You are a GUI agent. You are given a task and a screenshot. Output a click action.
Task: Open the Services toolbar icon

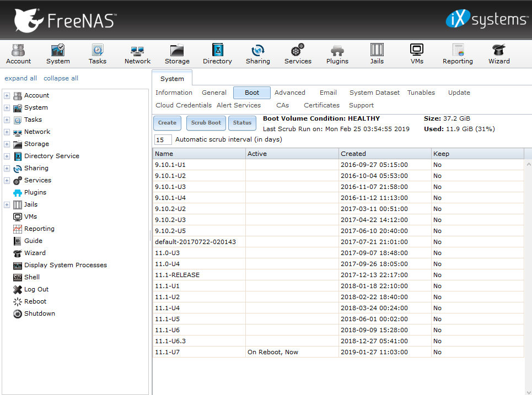coord(298,54)
